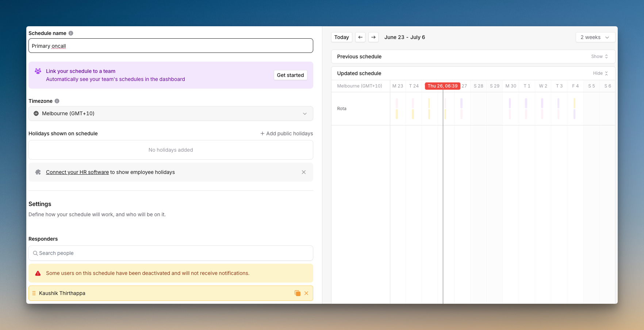
Task: Click Get started to link a team
Action: [x=290, y=75]
